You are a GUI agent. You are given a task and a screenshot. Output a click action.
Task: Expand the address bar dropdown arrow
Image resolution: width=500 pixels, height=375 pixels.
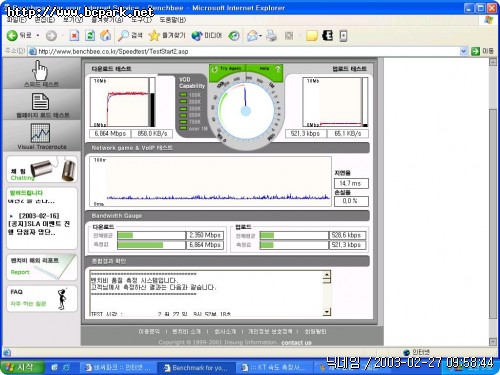[x=463, y=51]
